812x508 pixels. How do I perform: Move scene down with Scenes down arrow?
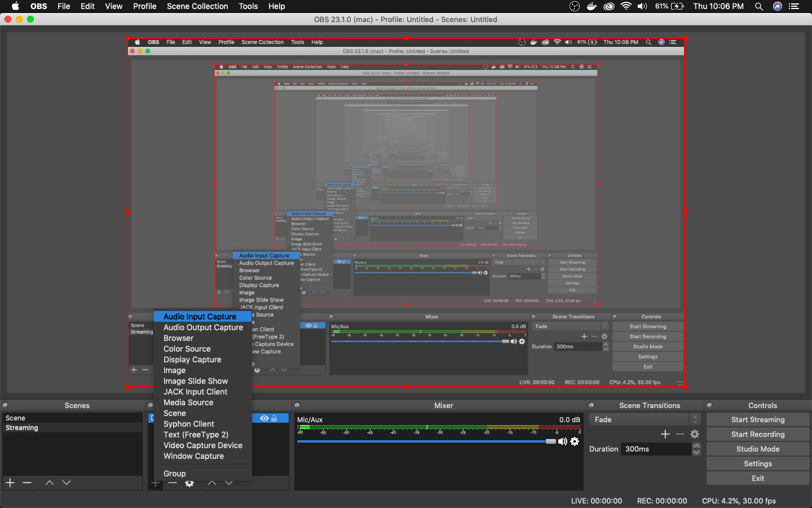67,483
